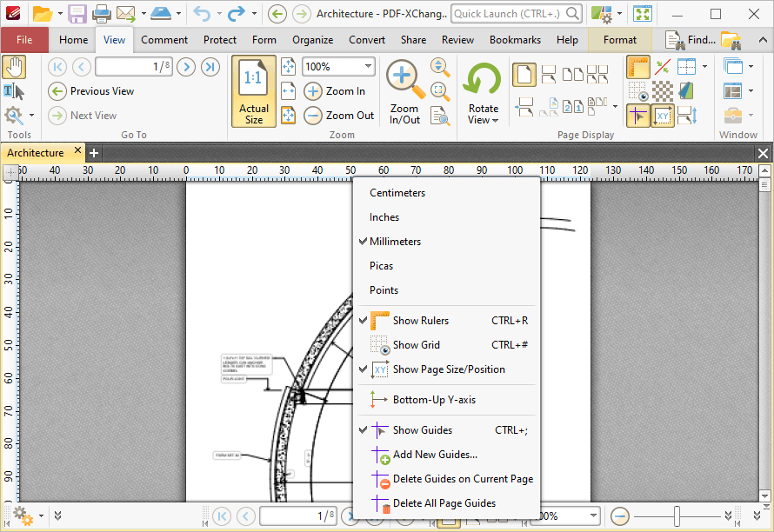The image size is (774, 532).
Task: Click the bottom zoom slider handle
Action: [677, 516]
